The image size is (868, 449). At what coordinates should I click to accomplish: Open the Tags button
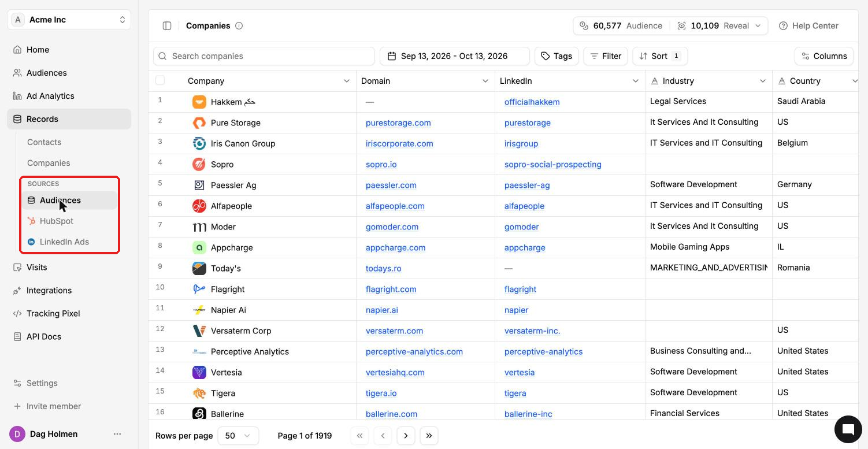[557, 56]
